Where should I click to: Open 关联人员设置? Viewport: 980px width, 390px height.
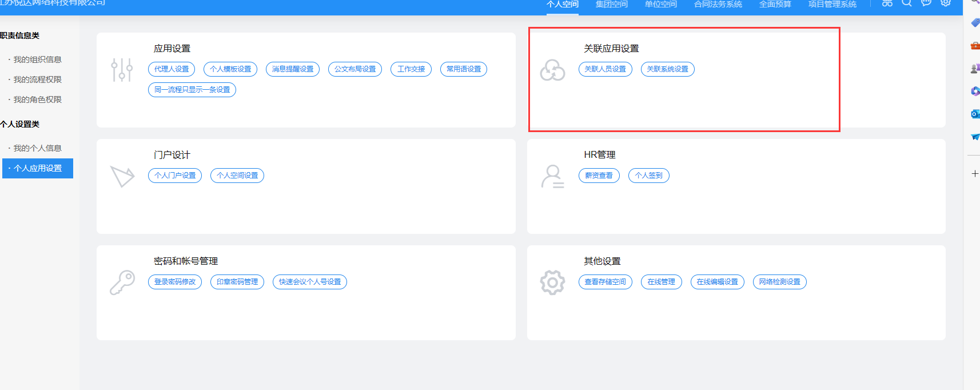[605, 69]
